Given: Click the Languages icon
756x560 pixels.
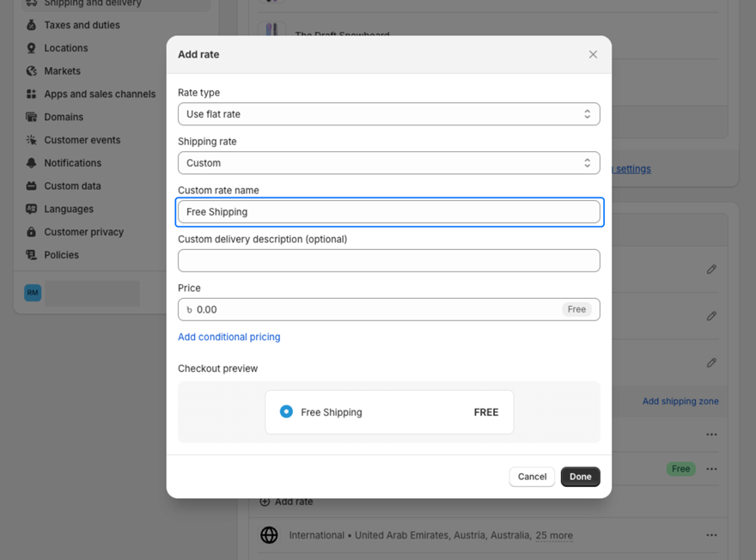Looking at the screenshot, I should click(x=32, y=209).
